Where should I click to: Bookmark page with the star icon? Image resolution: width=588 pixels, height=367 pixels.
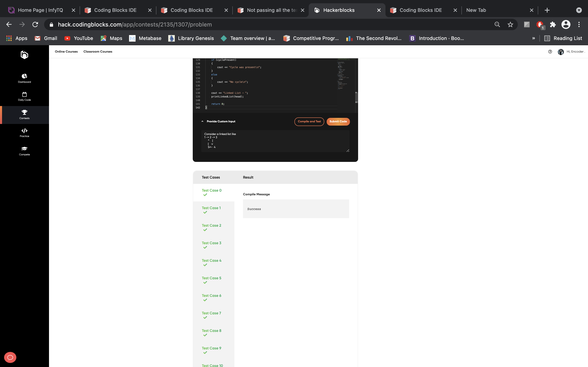coord(510,24)
